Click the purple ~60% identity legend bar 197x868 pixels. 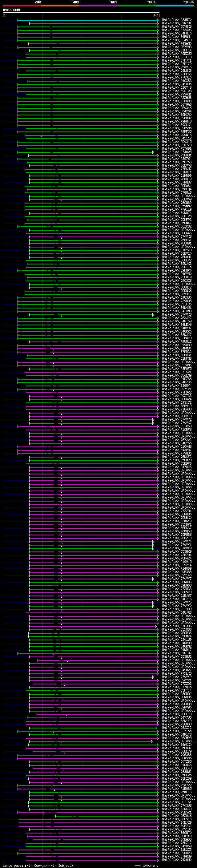tap(98, 6)
